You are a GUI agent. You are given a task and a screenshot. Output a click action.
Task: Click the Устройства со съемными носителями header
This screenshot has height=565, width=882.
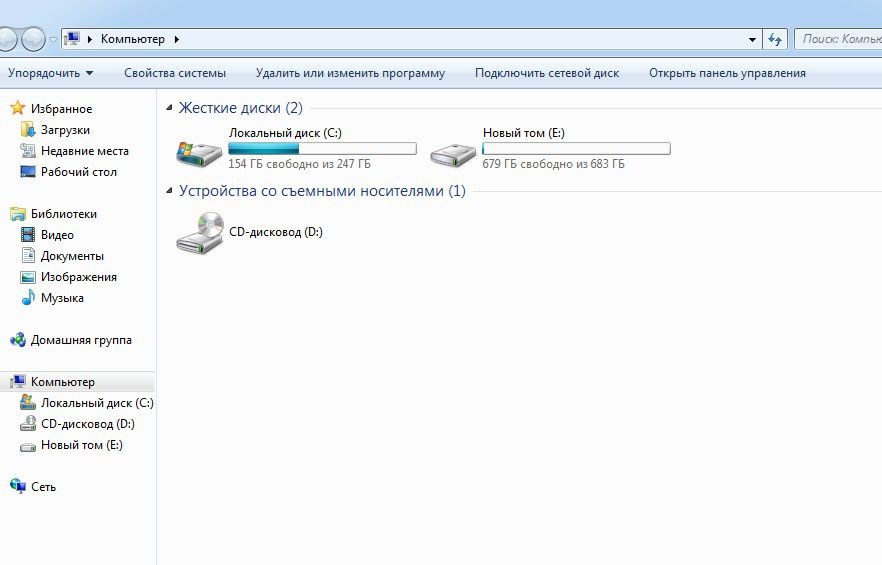coord(322,191)
